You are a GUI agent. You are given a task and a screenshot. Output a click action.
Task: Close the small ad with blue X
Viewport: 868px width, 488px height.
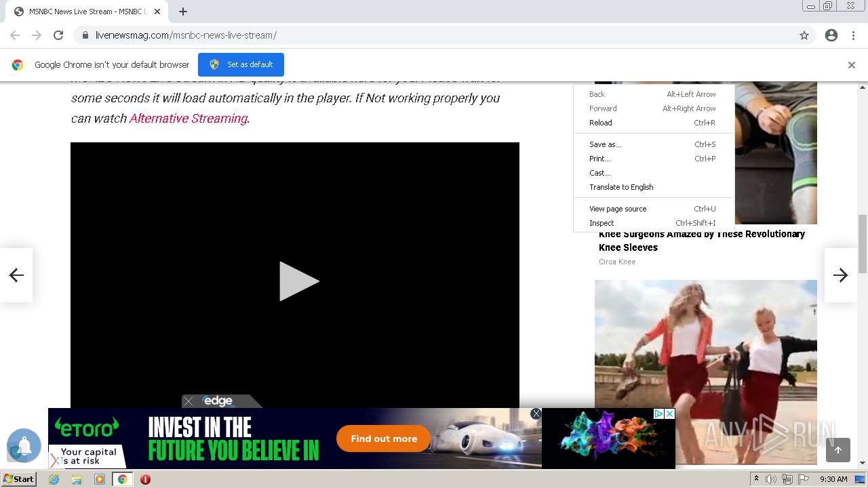[669, 413]
